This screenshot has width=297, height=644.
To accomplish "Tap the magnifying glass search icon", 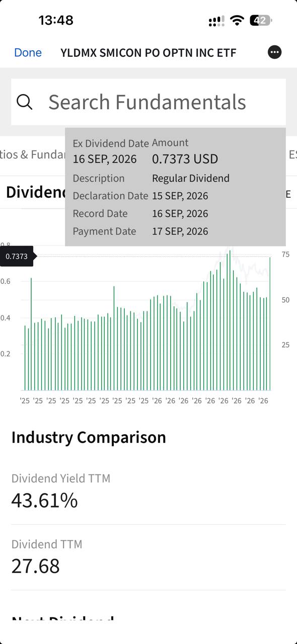I will click(25, 102).
